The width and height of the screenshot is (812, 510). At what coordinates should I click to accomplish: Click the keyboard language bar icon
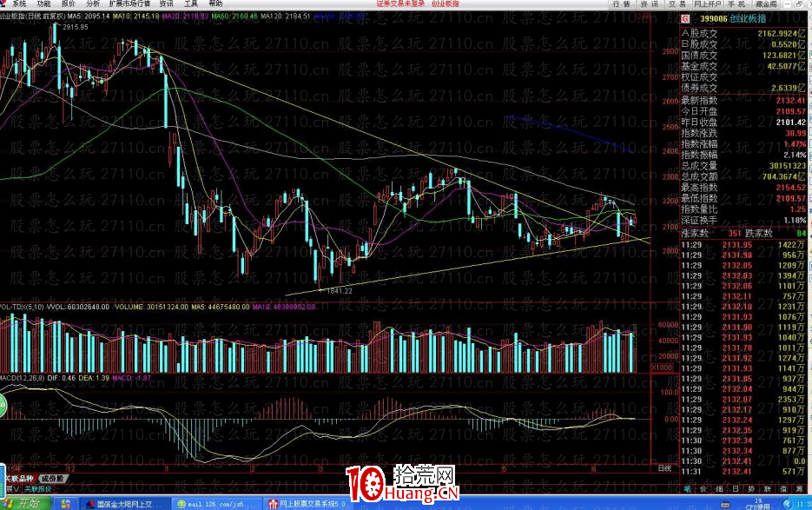click(725, 504)
